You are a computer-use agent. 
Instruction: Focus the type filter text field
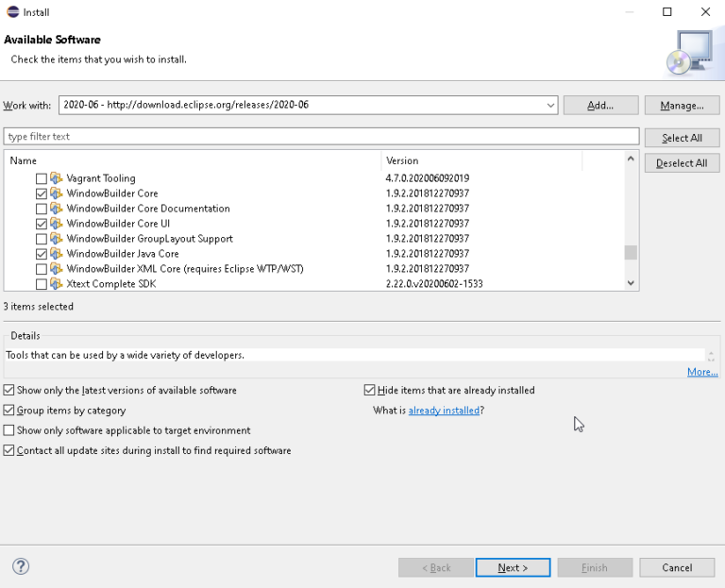click(x=321, y=136)
